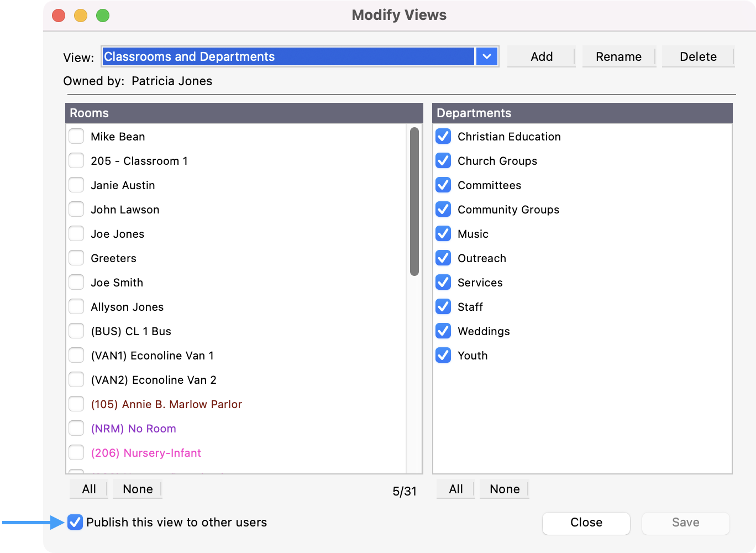Viewport: 756px width, 553px height.
Task: Toggle Publish this view to other users
Action: pyautogui.click(x=75, y=522)
